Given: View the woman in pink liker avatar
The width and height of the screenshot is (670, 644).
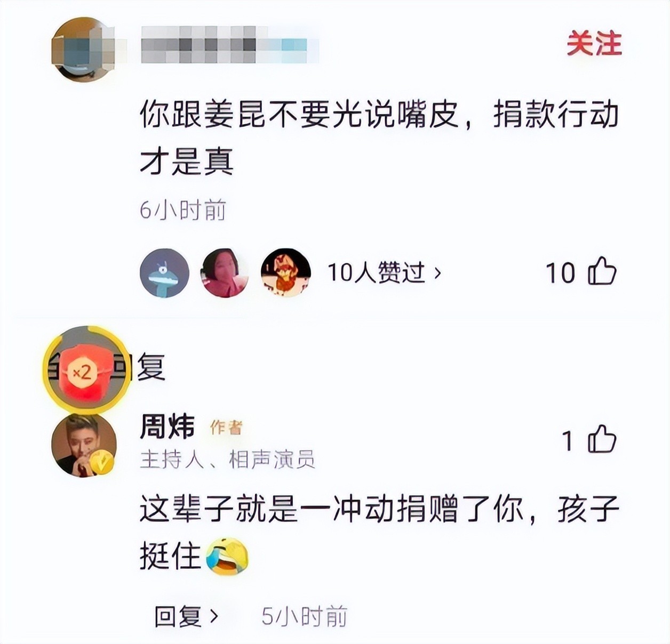Looking at the screenshot, I should (225, 272).
